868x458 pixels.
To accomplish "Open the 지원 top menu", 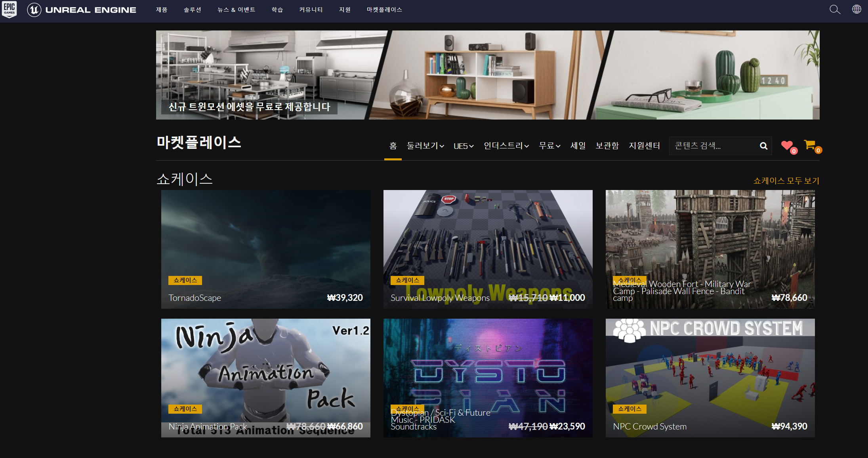I will tap(345, 10).
